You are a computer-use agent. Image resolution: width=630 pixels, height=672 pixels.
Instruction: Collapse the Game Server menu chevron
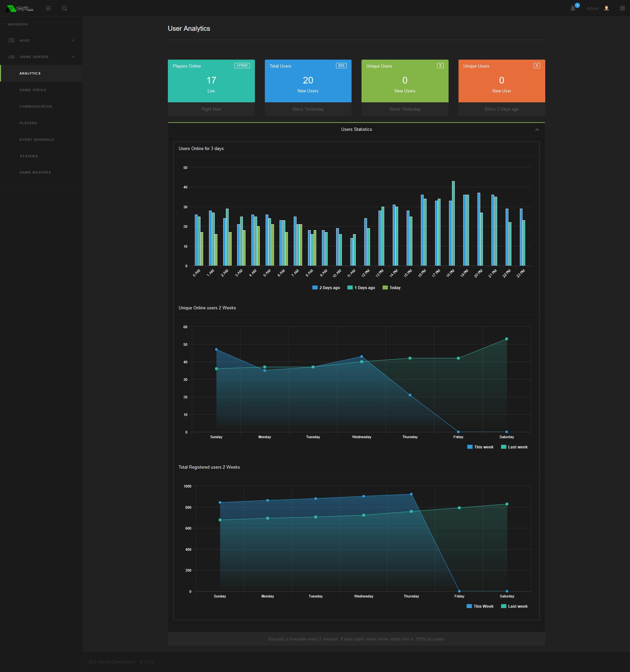tap(73, 57)
